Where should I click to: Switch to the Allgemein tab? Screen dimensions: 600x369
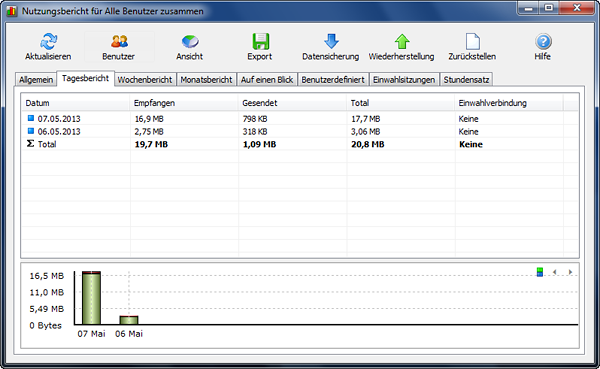tap(36, 80)
